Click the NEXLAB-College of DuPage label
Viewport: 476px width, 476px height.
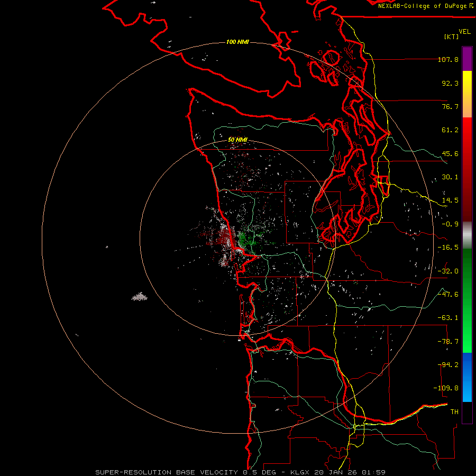425,6
